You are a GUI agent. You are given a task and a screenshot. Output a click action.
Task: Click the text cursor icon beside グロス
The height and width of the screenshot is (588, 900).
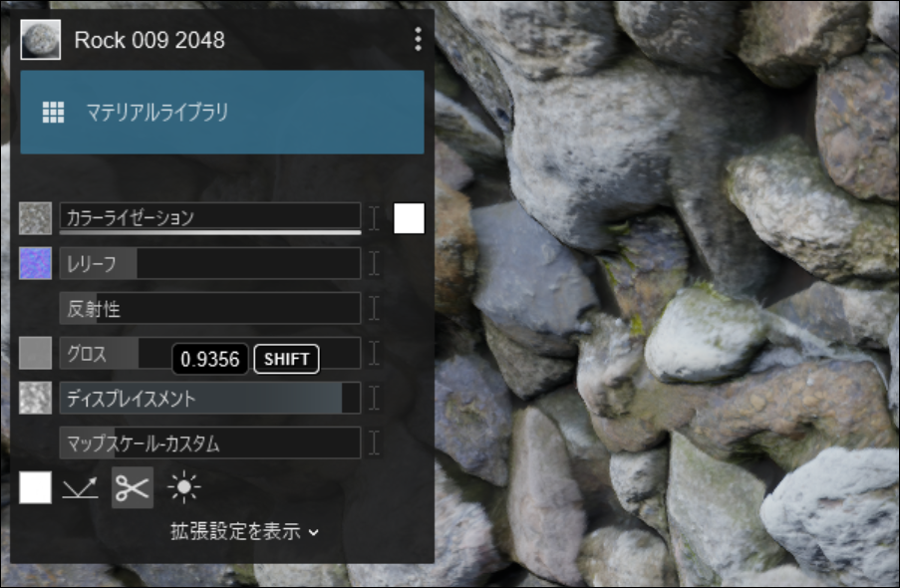click(x=374, y=353)
